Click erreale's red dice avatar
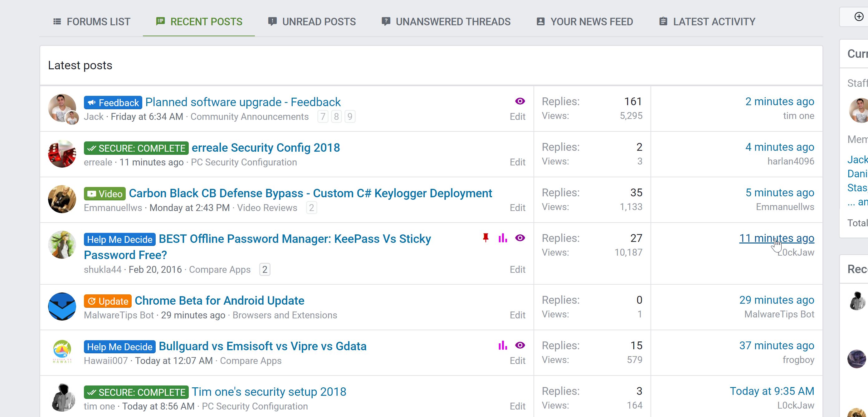Screen dimensions: 868x417 coord(62,154)
